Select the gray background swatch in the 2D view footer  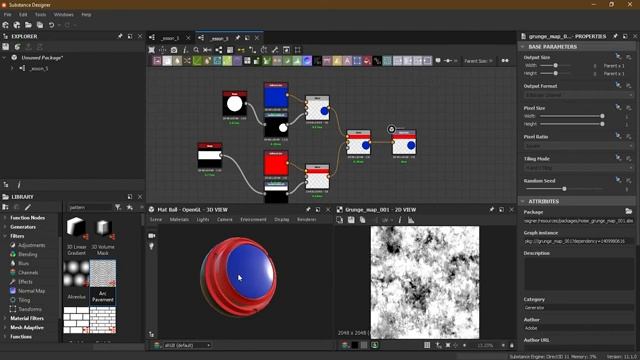pyautogui.click(x=364, y=345)
